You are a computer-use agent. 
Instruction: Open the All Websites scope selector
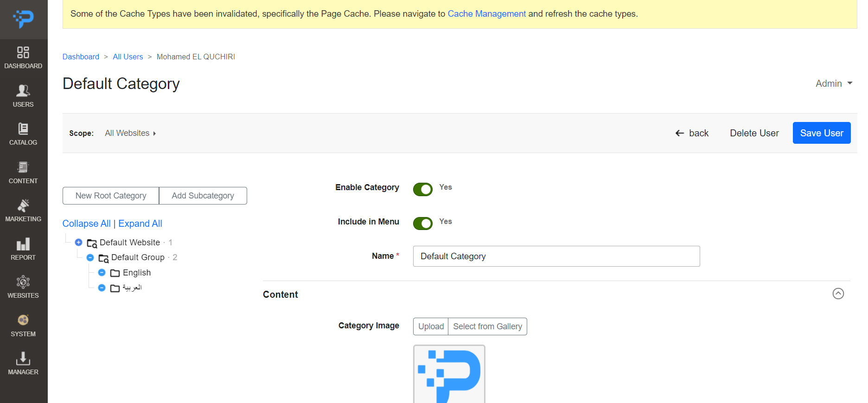pos(130,133)
